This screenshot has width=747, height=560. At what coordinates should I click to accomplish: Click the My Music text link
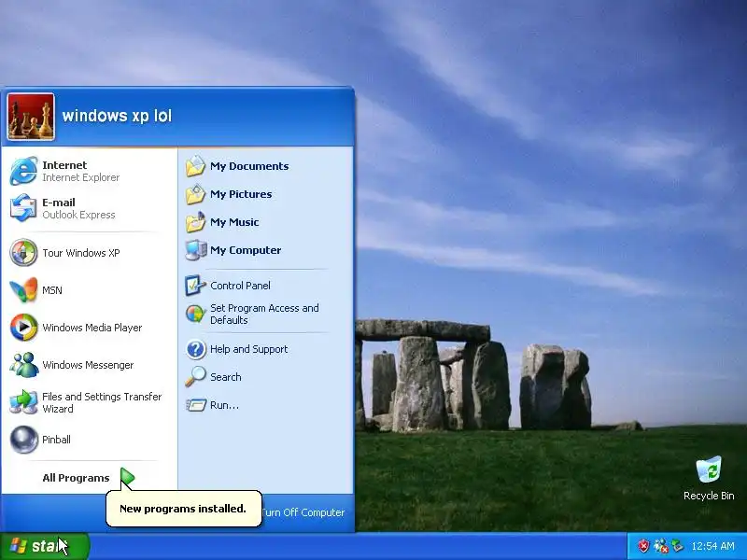234,222
